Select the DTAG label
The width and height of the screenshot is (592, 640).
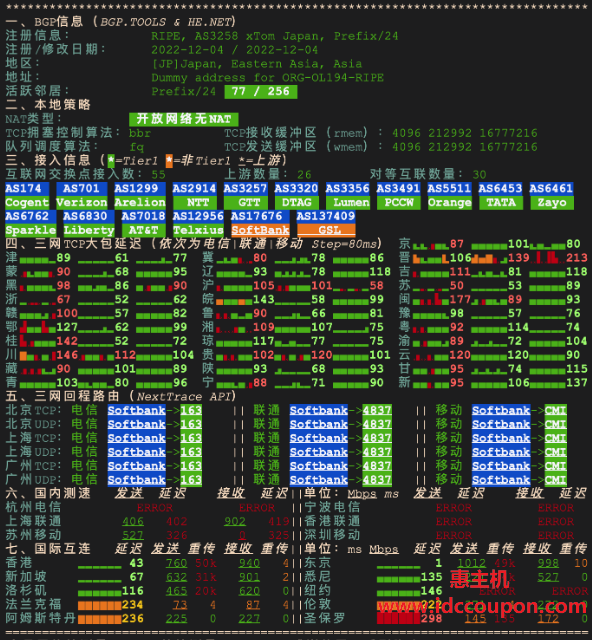[296, 202]
